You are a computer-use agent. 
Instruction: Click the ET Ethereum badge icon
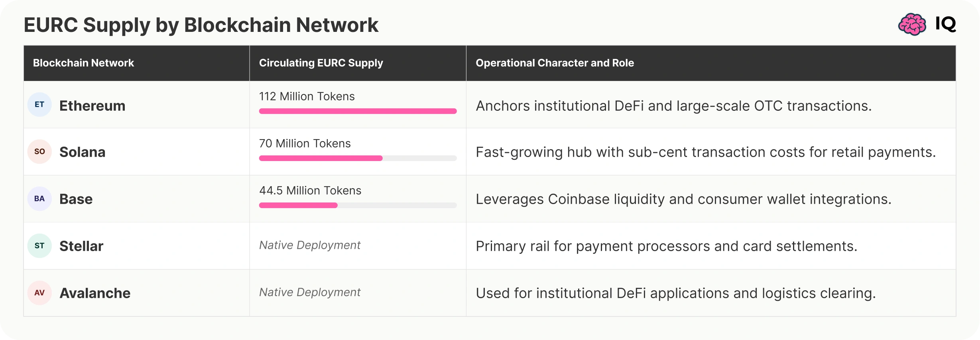[x=39, y=104]
